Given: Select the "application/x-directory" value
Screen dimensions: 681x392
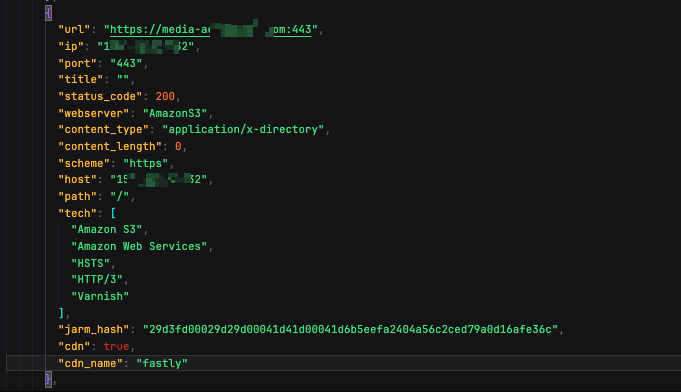Looking at the screenshot, I should [243, 129].
